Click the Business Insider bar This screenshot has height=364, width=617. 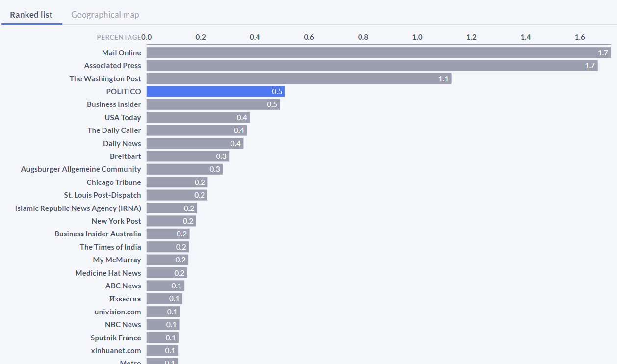pos(211,104)
